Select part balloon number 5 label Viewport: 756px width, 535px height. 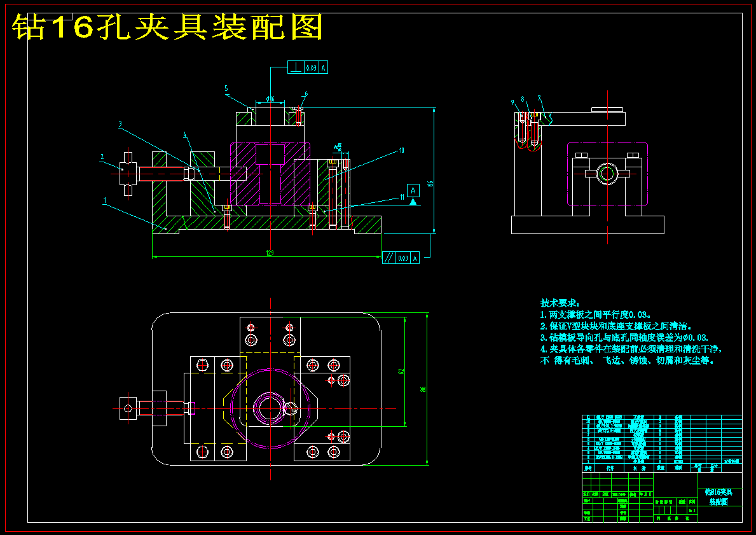coord(226,89)
